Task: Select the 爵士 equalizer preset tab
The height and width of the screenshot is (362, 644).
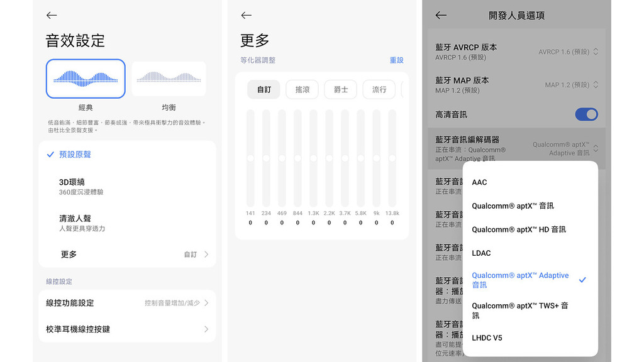Action: click(340, 89)
